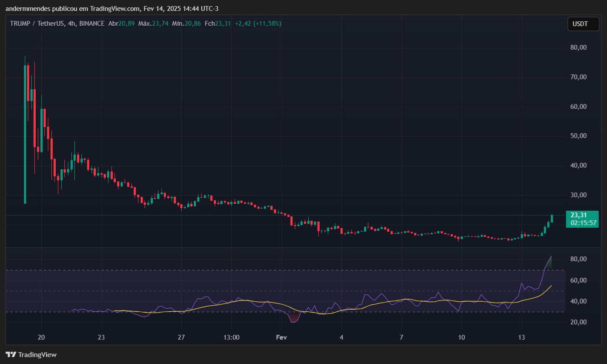Click the date label 10 on time axis

pyautogui.click(x=462, y=337)
